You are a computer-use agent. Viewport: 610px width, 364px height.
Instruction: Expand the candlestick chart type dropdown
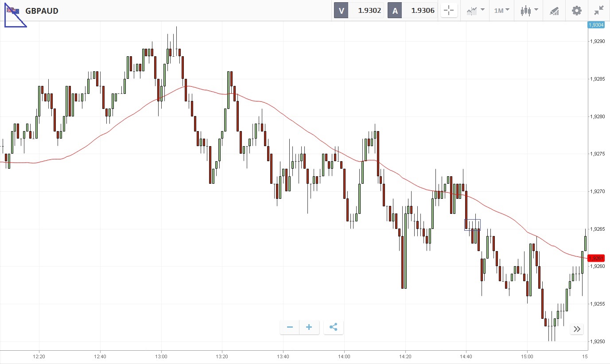[529, 11]
